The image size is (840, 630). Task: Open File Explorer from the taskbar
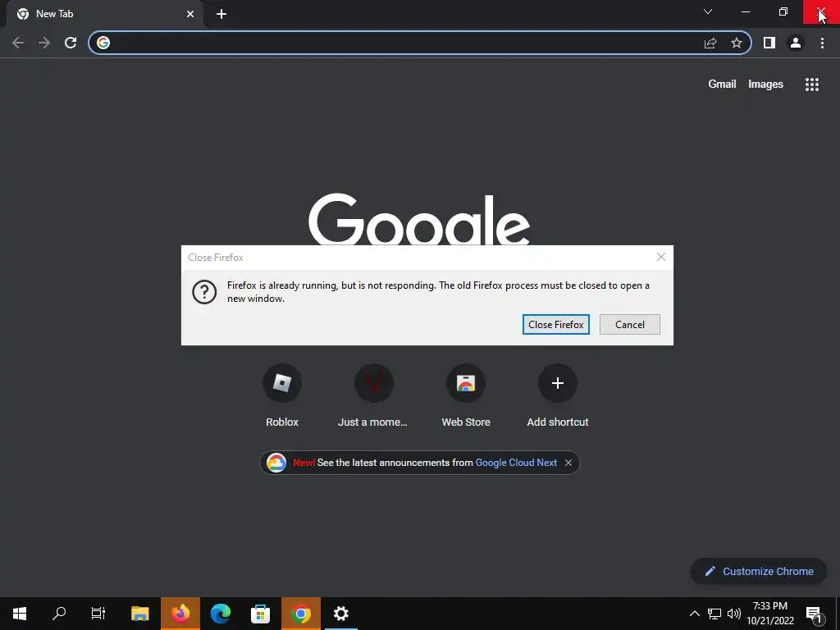click(139, 614)
